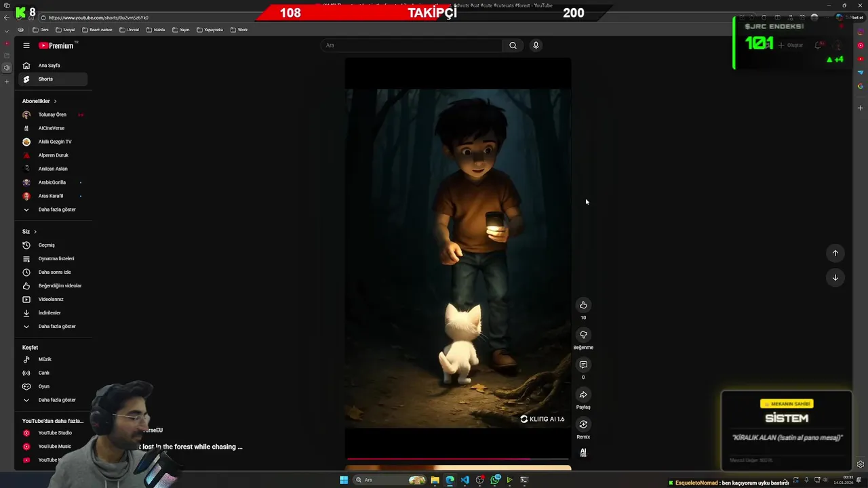Expand Daha fazla göster under Oyun
Screen dimensions: 868x488
pyautogui.click(x=53, y=400)
